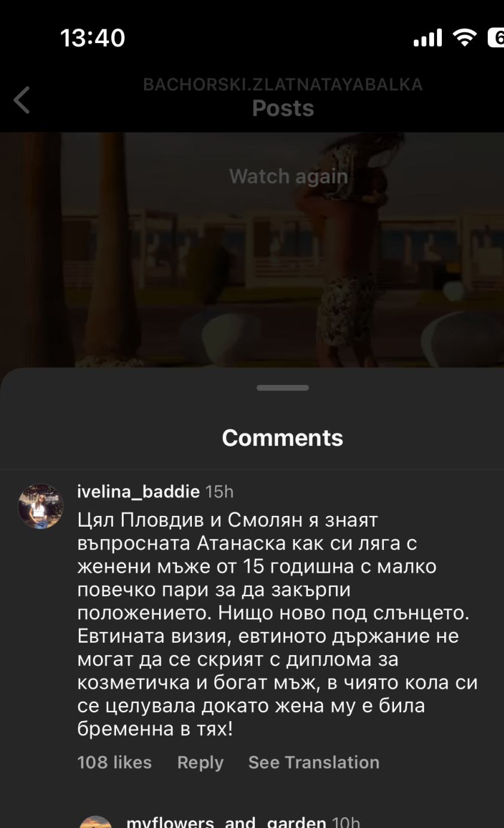Tap the cellular signal bars icon

point(427,38)
